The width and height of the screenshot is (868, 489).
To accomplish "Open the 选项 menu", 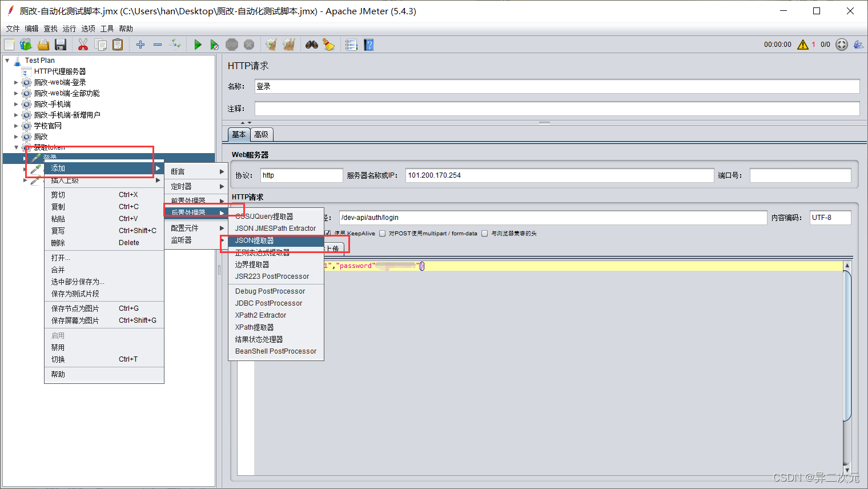I will point(88,29).
